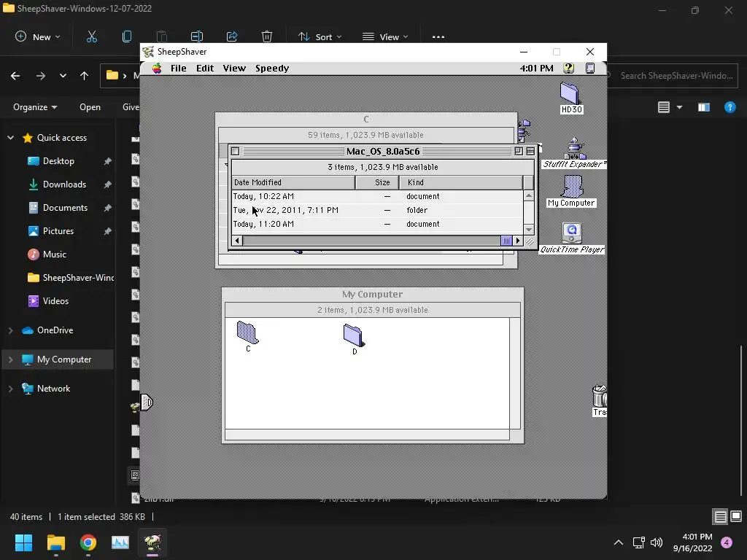Screen dimensions: 747x560
Task: Expand OneDrive in sidebar
Action: [x=10, y=330]
